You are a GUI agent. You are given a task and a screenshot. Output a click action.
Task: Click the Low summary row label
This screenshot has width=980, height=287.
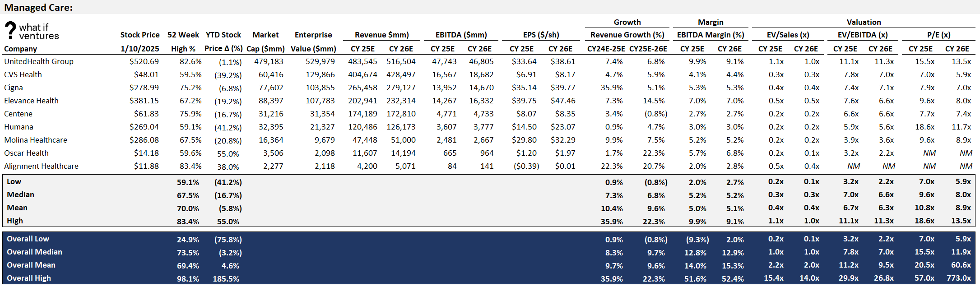click(x=14, y=181)
